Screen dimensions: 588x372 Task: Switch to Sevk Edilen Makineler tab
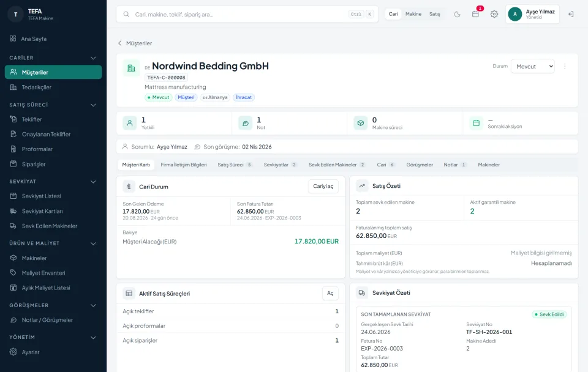tap(337, 165)
